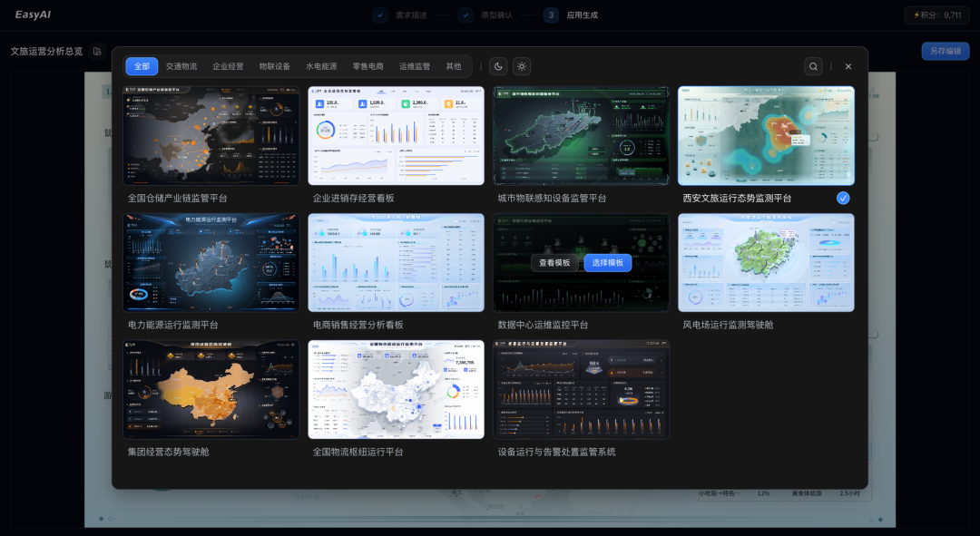The height and width of the screenshot is (536, 980).
Task: Open 企业进销存经营看板 template thumbnail
Action: (397, 135)
